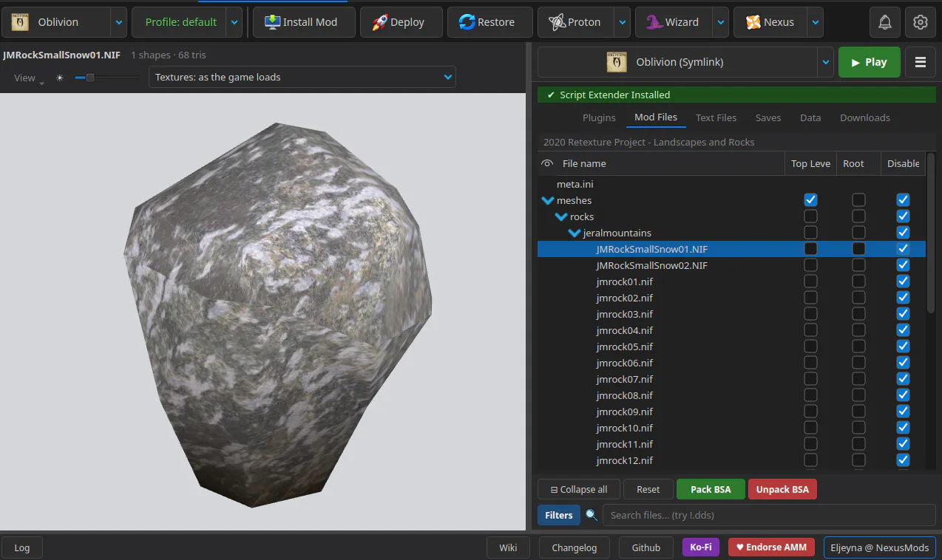This screenshot has width=942, height=560.
Task: Open the profile dropdown arrow
Action: point(234,22)
